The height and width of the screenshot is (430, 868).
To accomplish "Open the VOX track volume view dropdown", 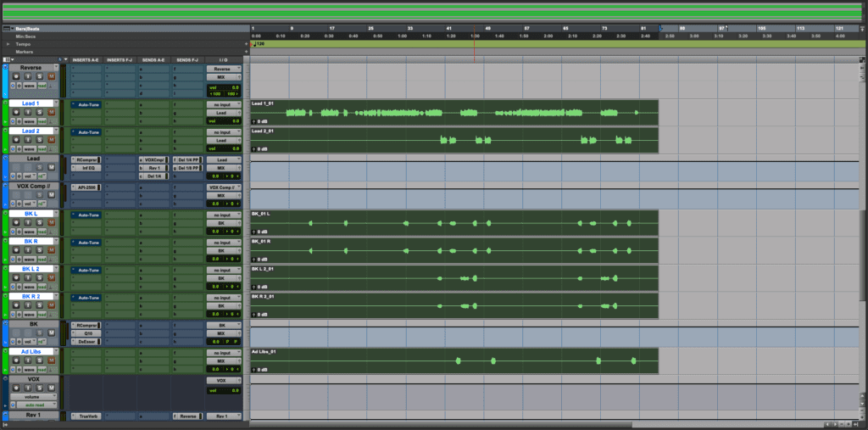I will (x=33, y=397).
